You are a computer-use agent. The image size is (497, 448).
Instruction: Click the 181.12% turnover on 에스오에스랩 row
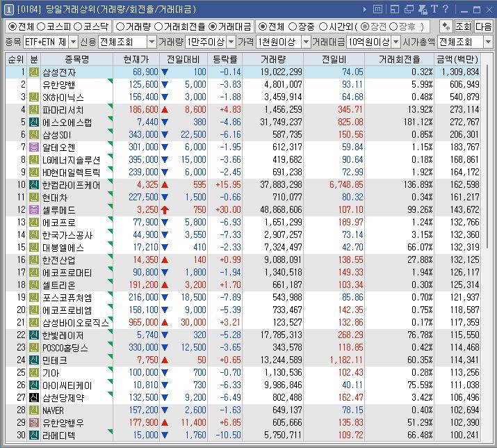[418, 122]
